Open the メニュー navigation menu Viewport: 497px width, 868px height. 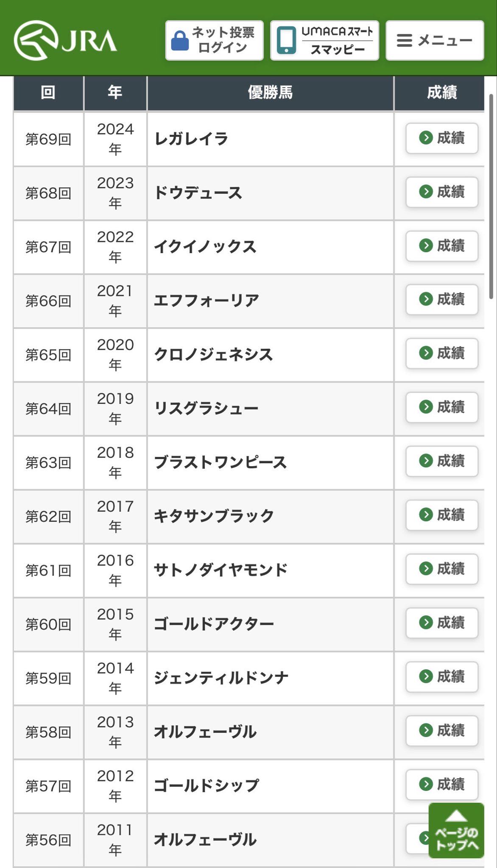pos(435,40)
